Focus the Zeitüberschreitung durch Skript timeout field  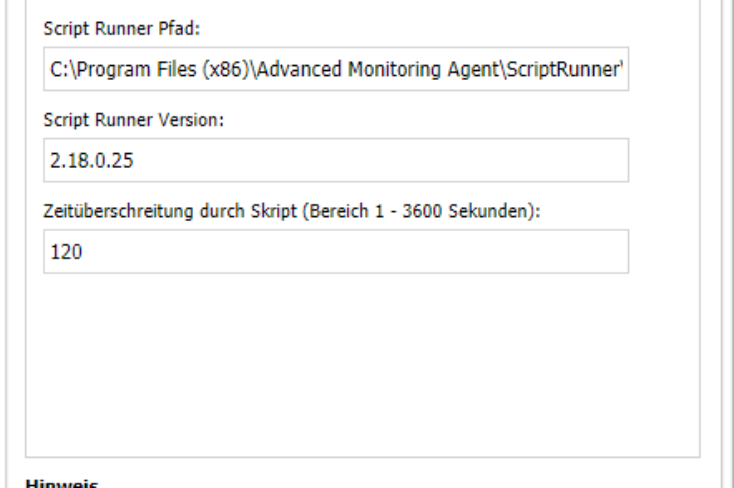336,251
